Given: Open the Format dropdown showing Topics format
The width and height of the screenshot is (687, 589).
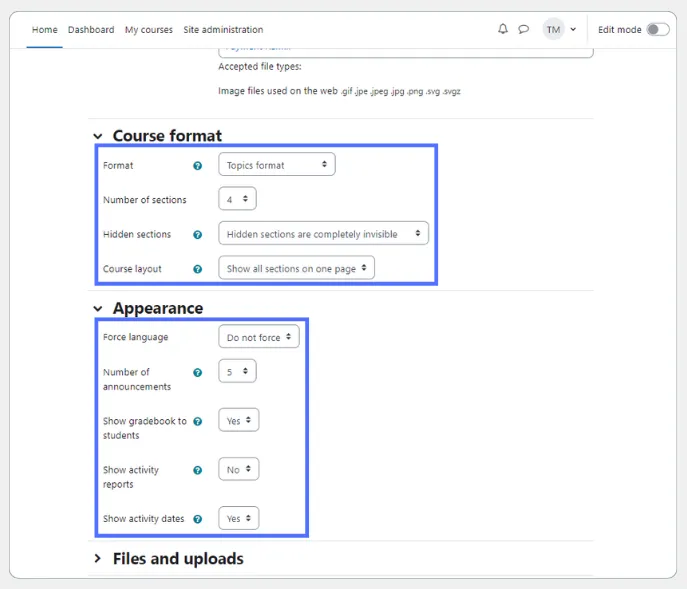Looking at the screenshot, I should [277, 164].
